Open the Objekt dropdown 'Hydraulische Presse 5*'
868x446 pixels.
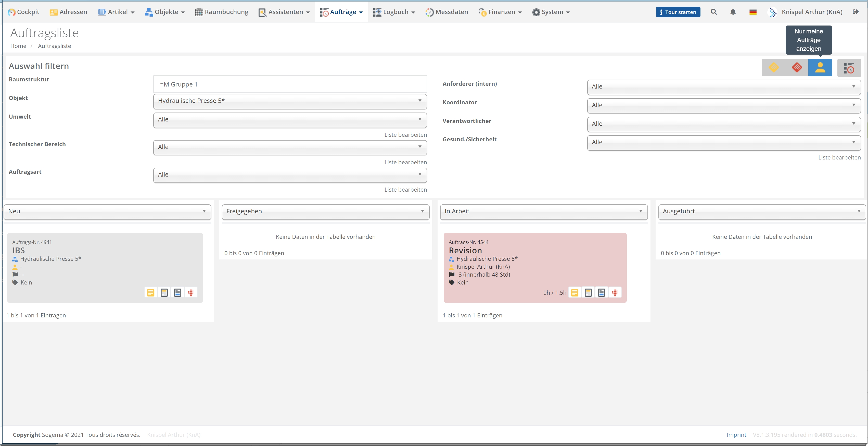point(290,101)
